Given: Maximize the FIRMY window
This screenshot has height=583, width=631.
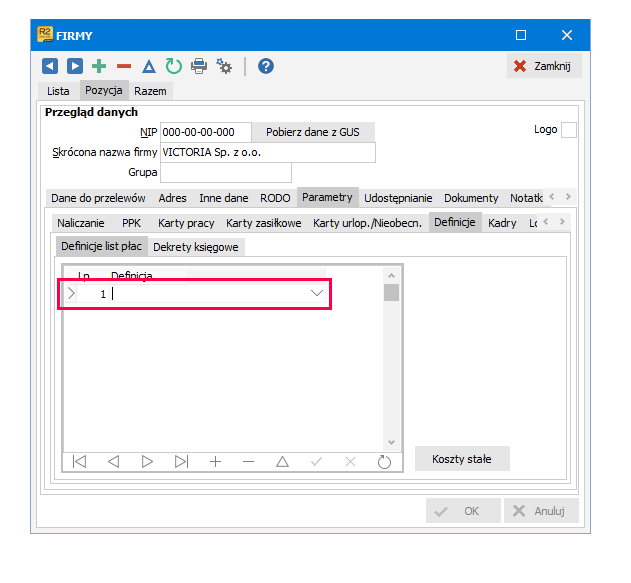Looking at the screenshot, I should pos(521,35).
